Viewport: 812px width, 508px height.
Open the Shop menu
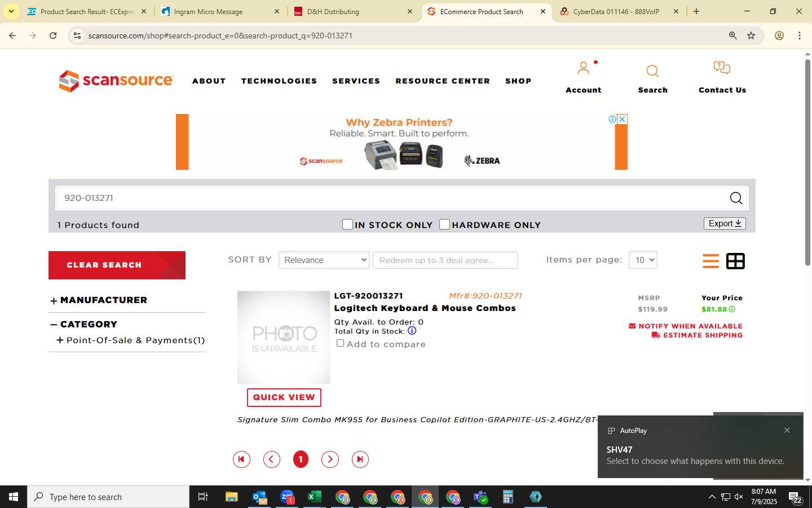click(x=518, y=81)
